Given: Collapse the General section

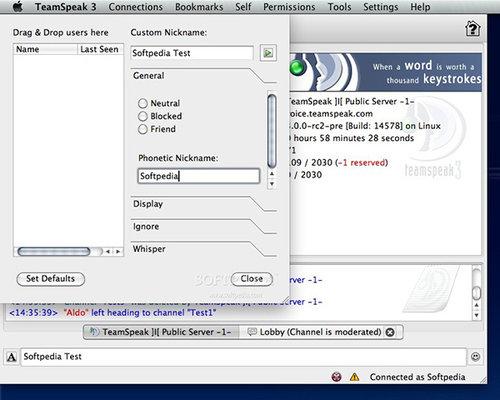Looking at the screenshot, I should point(203,76).
